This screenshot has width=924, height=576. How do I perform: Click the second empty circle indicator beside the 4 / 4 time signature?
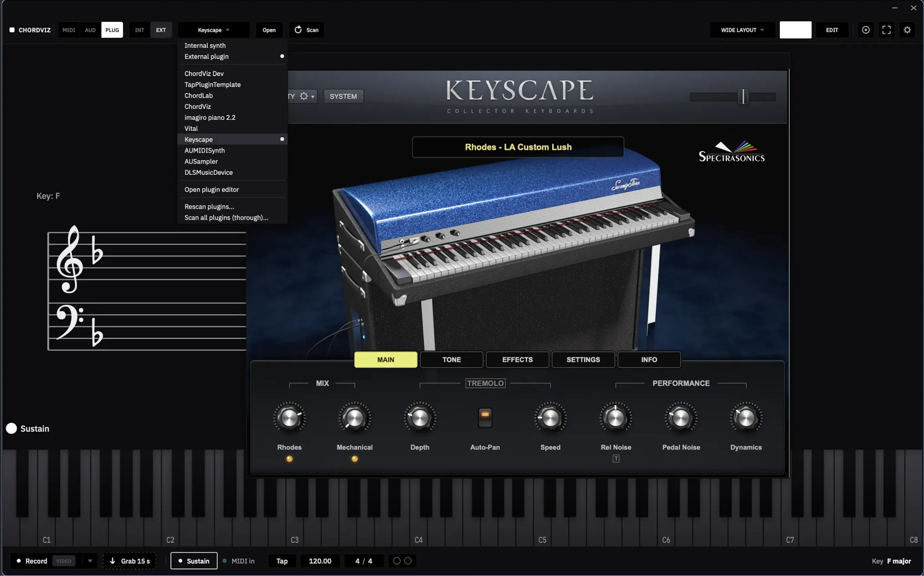click(x=408, y=561)
